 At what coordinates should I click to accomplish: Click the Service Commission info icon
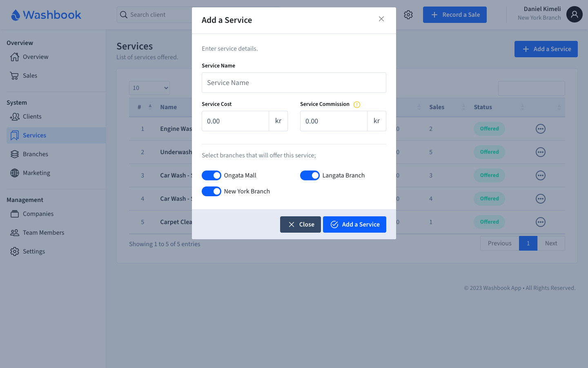click(x=357, y=105)
